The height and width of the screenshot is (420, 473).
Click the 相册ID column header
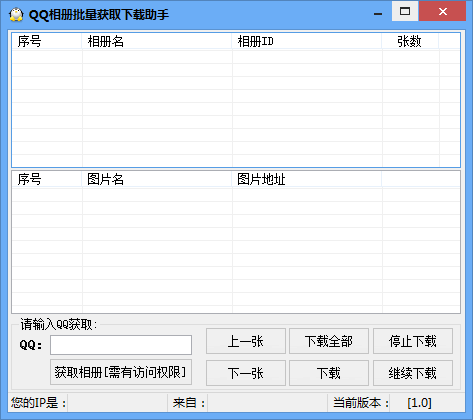307,41
